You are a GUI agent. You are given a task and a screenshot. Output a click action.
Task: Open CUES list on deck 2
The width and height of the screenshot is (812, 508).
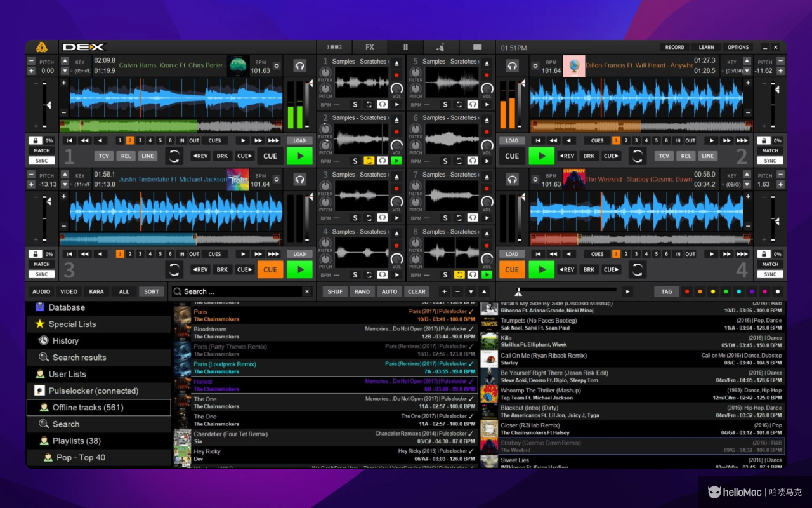point(598,140)
